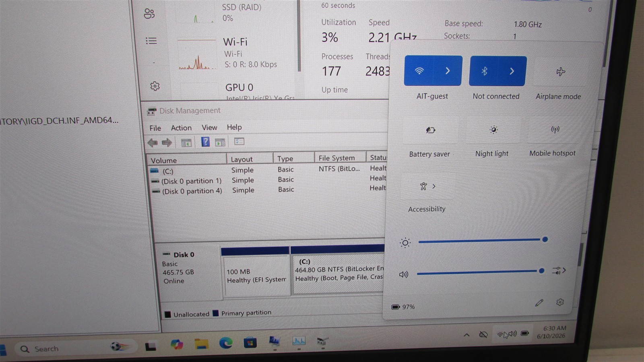Viewport: 644px width, 362px height.
Task: Turn on the Mobile hotspot tile
Action: [x=555, y=129]
